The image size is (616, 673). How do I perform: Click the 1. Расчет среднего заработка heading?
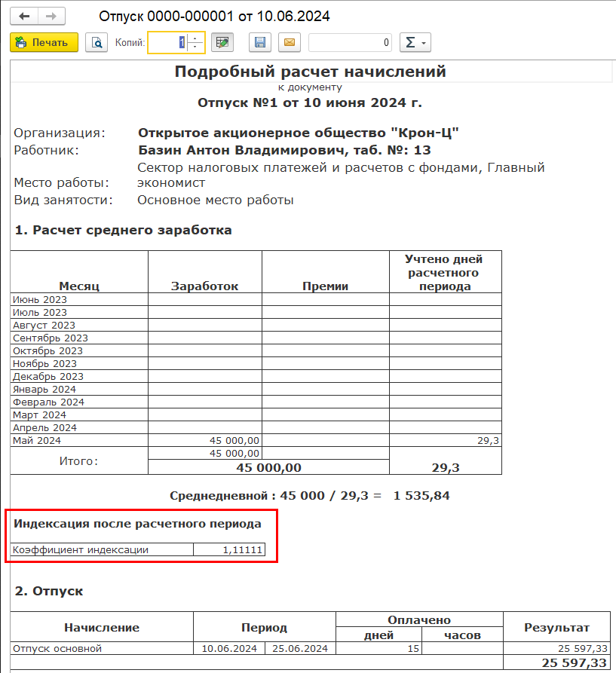tap(123, 230)
